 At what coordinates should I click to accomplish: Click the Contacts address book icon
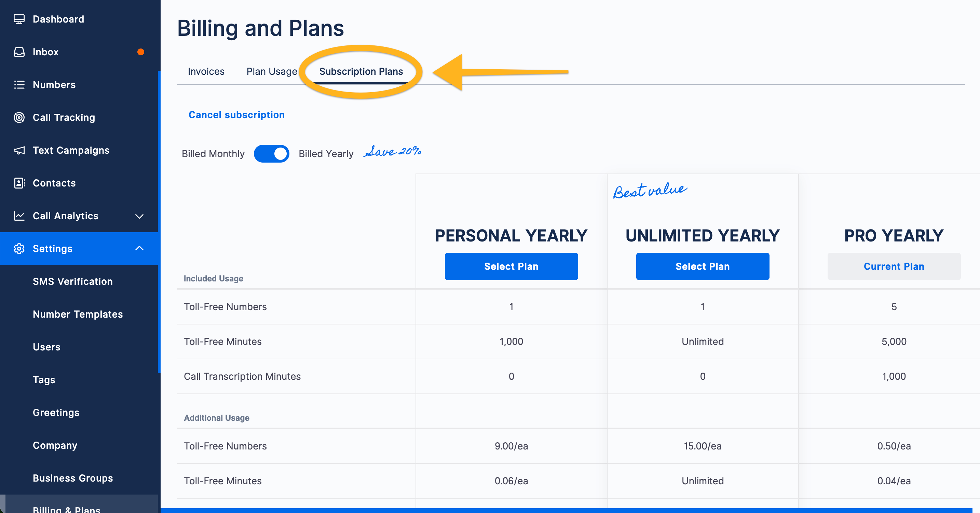19,183
